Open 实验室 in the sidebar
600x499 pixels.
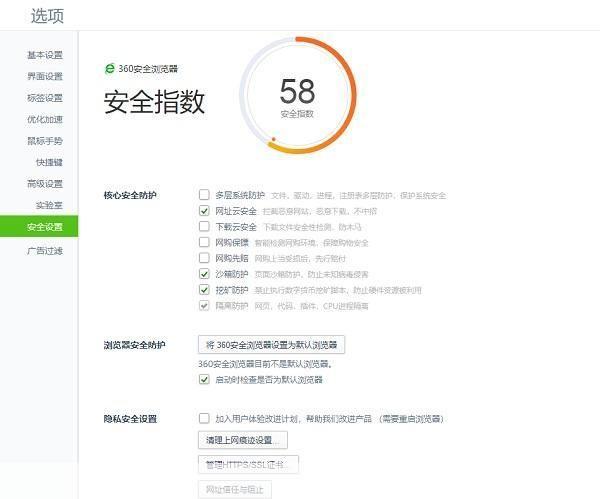(x=49, y=205)
